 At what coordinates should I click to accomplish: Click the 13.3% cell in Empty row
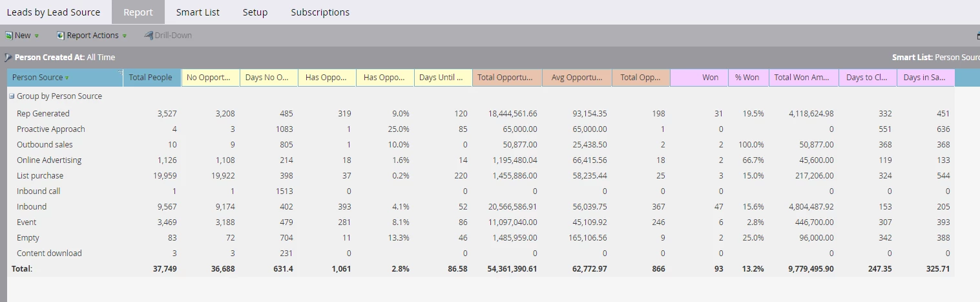click(399, 238)
